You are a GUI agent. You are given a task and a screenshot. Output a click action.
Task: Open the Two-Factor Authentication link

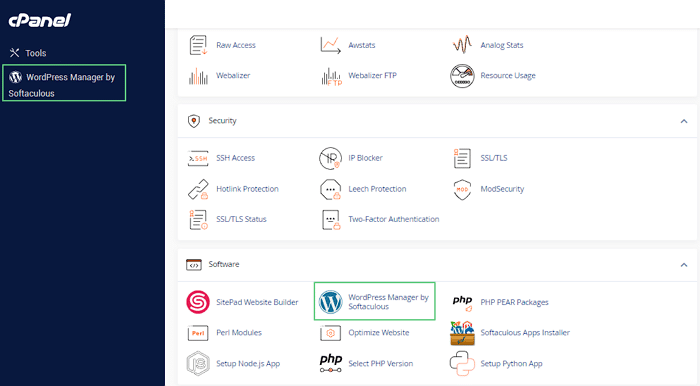click(x=394, y=219)
